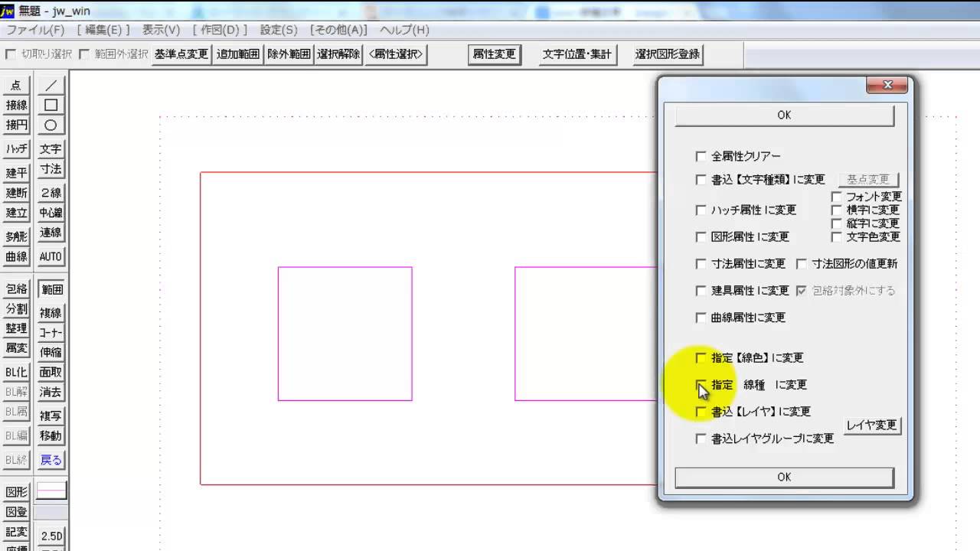Select the AUTO tool

51,256
